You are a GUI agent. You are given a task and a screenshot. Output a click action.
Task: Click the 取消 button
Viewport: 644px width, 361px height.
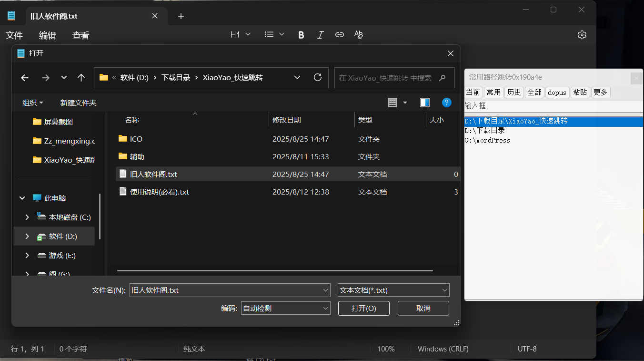(x=423, y=308)
